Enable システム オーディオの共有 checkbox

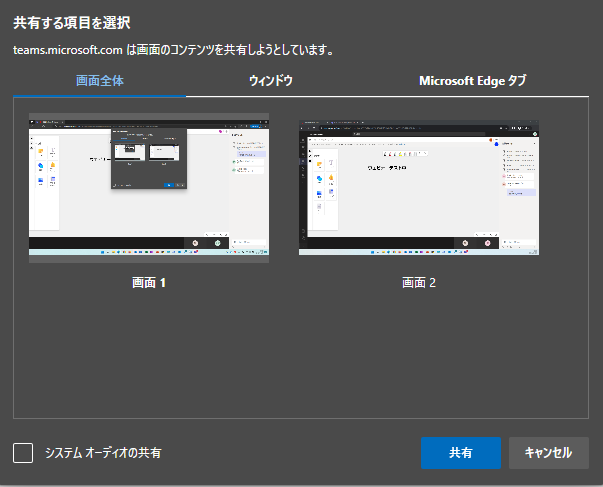tap(23, 453)
